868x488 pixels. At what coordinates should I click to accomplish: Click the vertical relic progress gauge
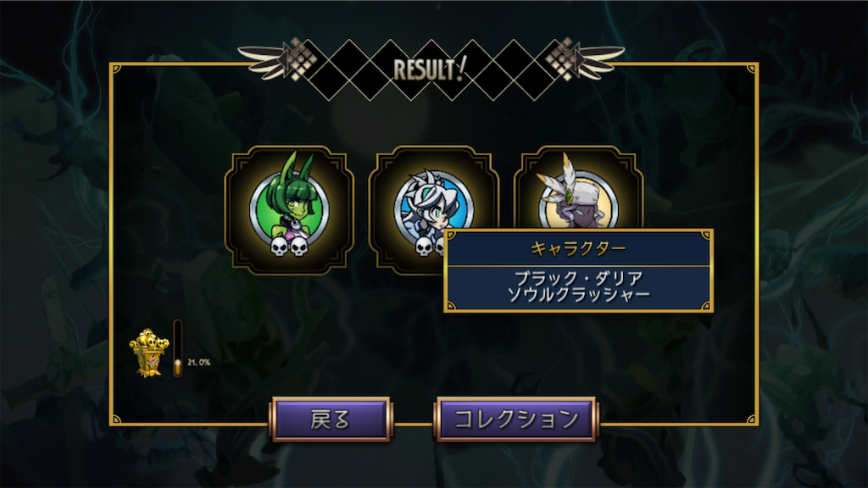click(178, 348)
